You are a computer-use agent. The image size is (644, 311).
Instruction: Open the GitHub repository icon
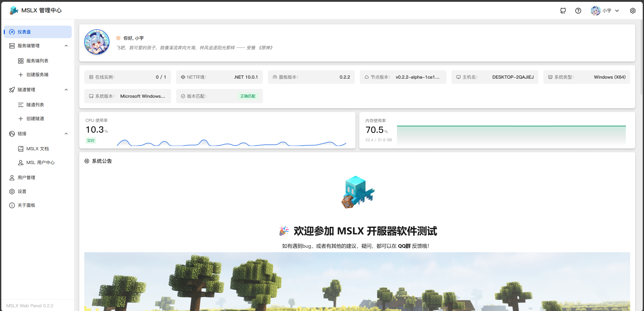(563, 11)
